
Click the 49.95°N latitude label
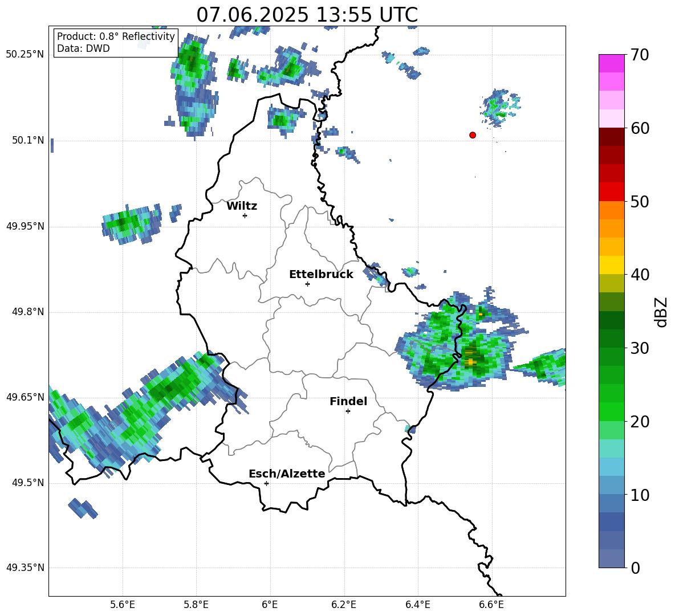pos(25,226)
